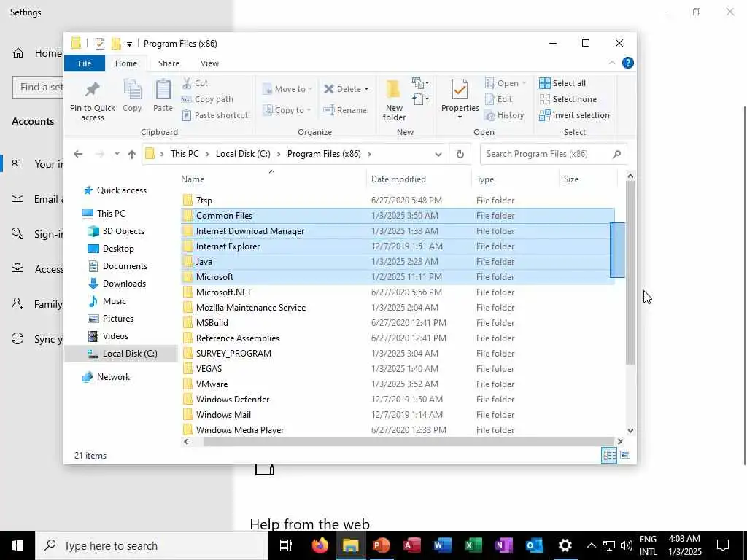Click Select all
The height and width of the screenshot is (560, 747).
pyautogui.click(x=562, y=83)
